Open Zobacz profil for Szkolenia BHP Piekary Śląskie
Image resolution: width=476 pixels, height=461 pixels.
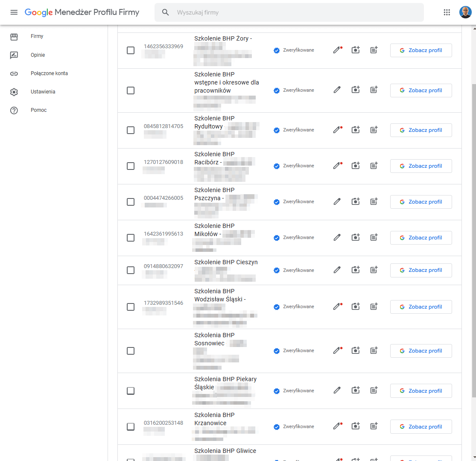coord(421,391)
